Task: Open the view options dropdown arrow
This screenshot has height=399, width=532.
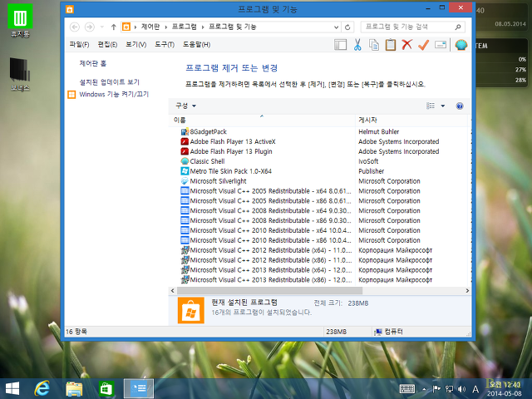Action: coord(443,106)
